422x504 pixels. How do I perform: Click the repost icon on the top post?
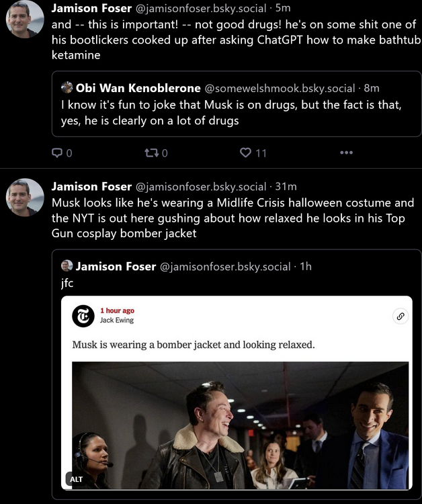[151, 153]
